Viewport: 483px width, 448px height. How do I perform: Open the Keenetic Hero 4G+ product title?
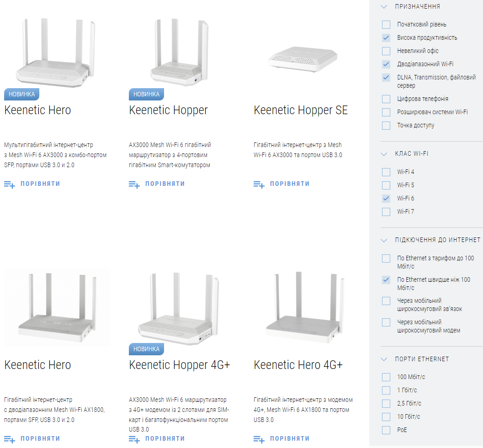click(x=298, y=365)
